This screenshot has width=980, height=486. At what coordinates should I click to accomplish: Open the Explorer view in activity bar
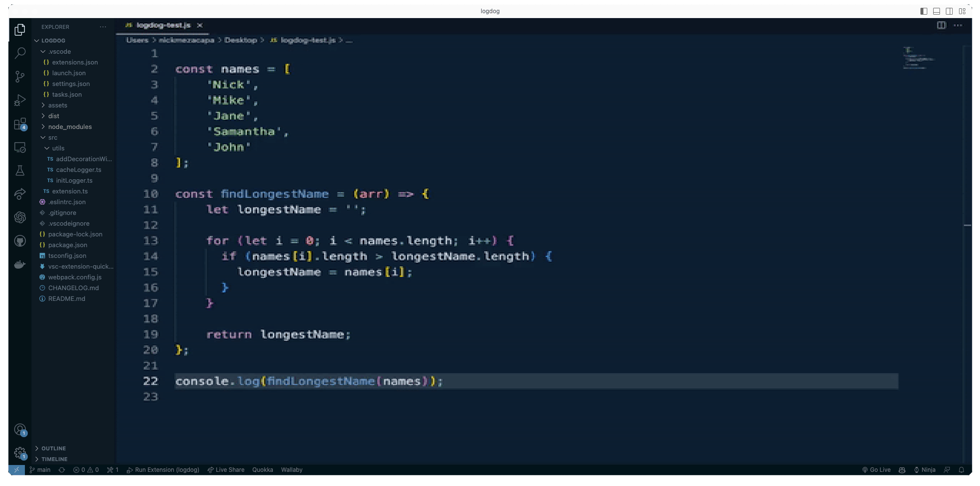pyautogui.click(x=20, y=30)
